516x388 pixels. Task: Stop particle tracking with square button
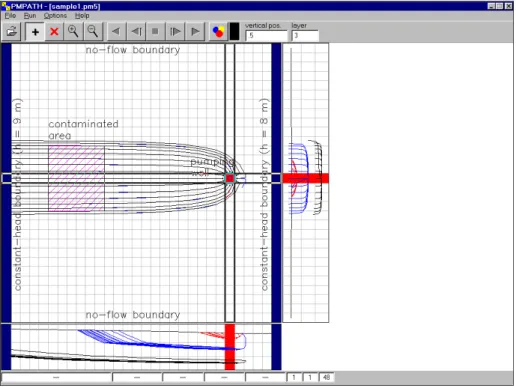click(155, 32)
